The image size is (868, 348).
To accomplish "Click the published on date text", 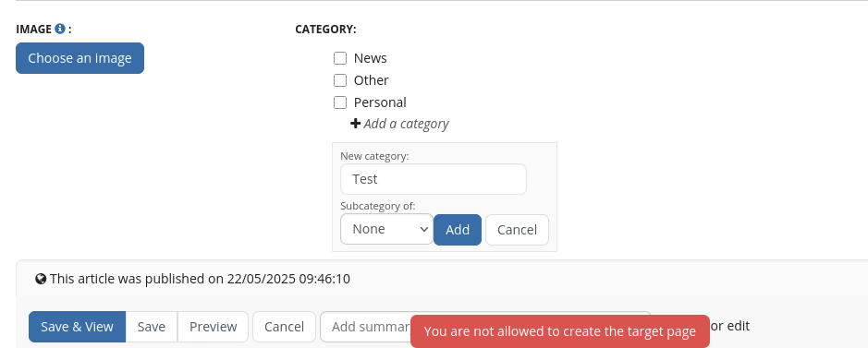I will point(288,279).
